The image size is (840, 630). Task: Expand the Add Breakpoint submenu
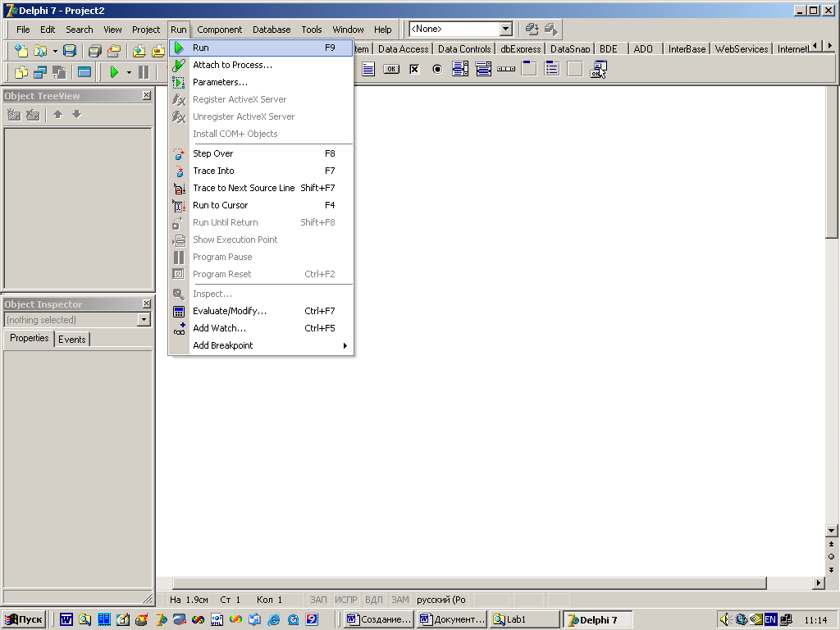262,345
